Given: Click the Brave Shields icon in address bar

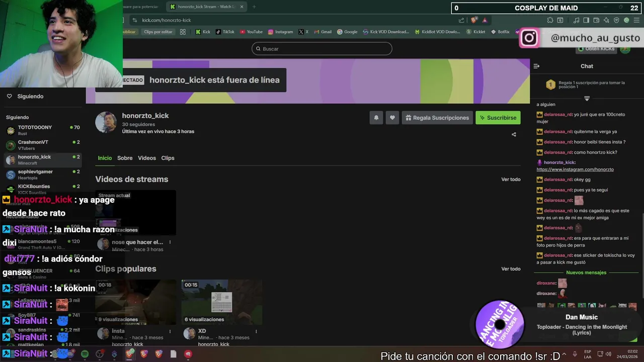Looking at the screenshot, I should pos(474,20).
